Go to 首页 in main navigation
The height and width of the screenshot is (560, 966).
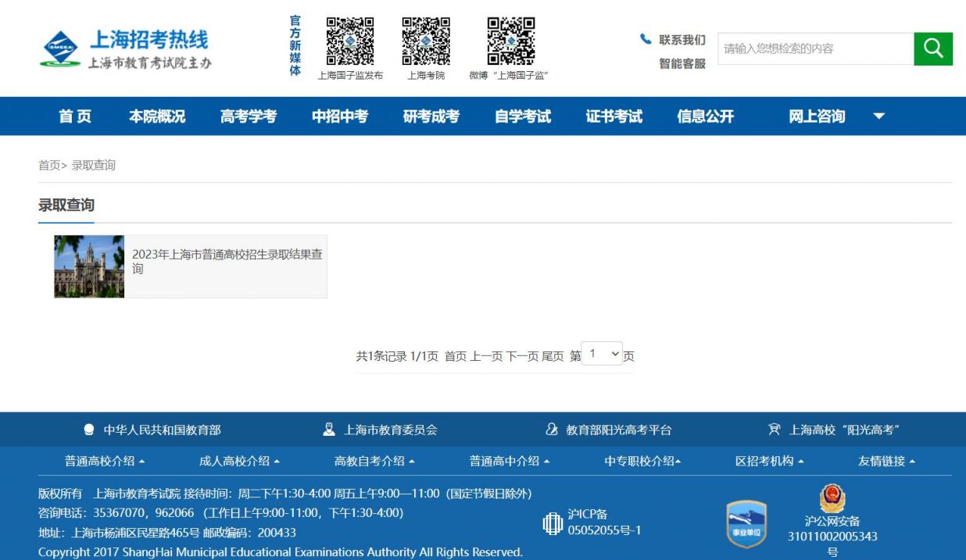pyautogui.click(x=75, y=116)
